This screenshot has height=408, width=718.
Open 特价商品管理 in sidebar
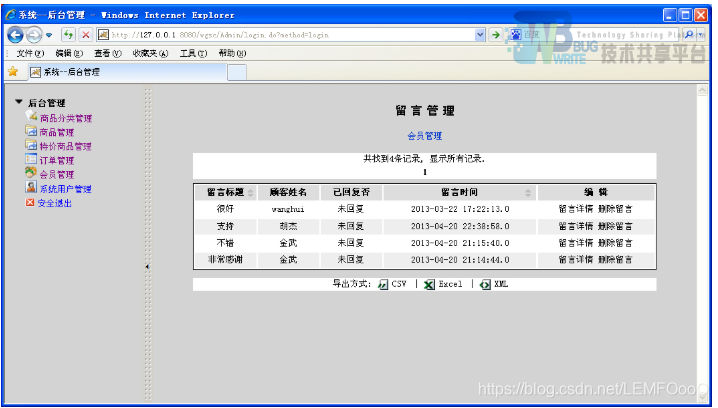65,147
